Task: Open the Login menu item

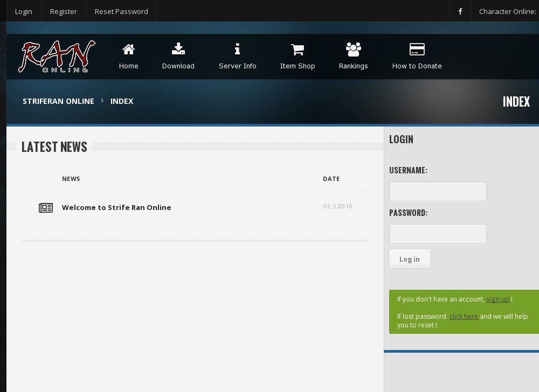Action: [x=24, y=11]
